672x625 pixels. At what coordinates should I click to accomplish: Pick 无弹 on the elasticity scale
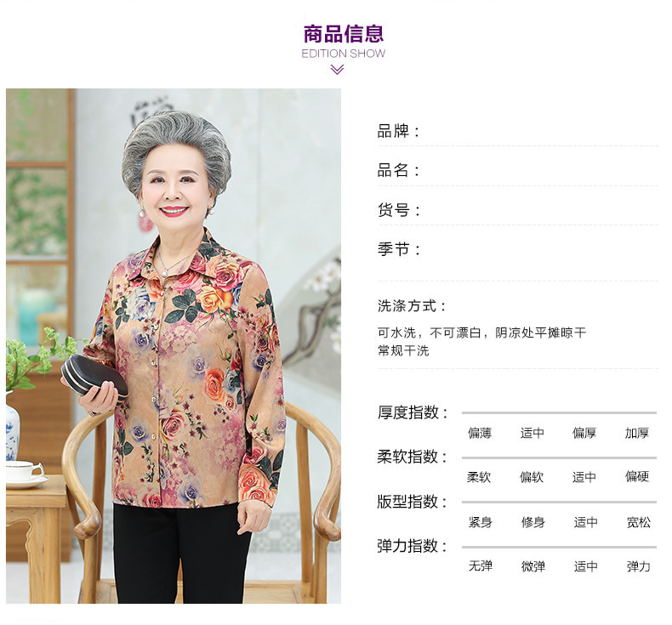pyautogui.click(x=481, y=566)
